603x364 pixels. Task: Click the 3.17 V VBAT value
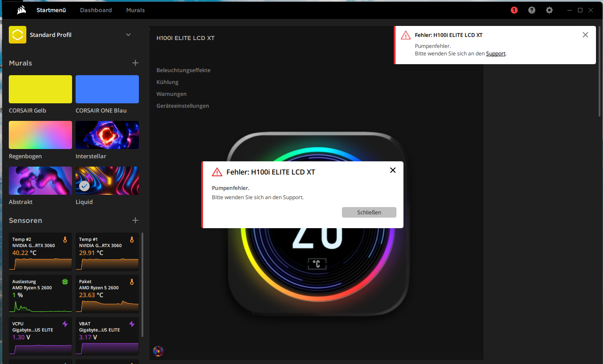[x=88, y=337]
